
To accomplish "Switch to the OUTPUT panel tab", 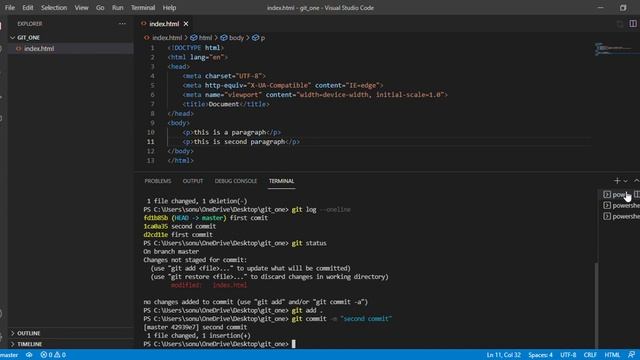I will pyautogui.click(x=193, y=181).
